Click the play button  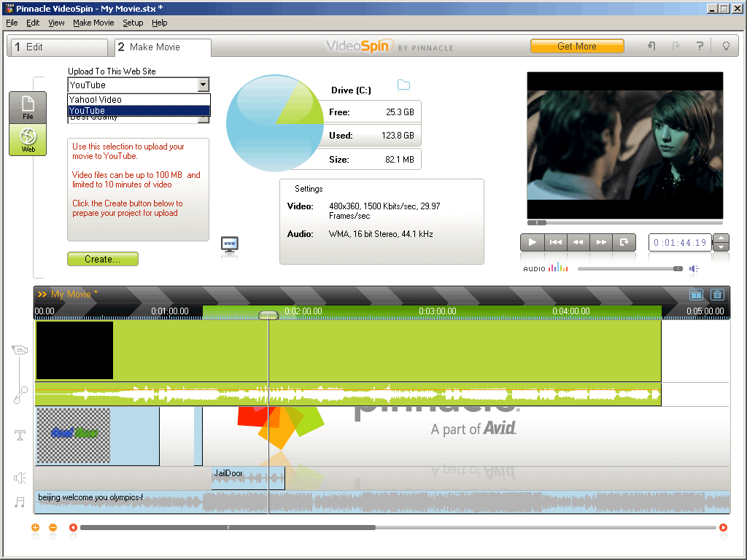pos(532,242)
